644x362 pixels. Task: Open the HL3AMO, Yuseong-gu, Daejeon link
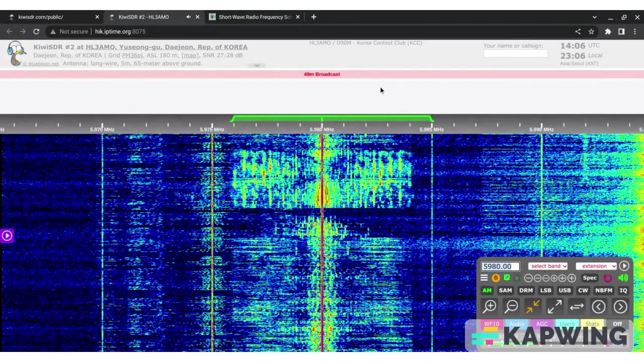pos(167,47)
